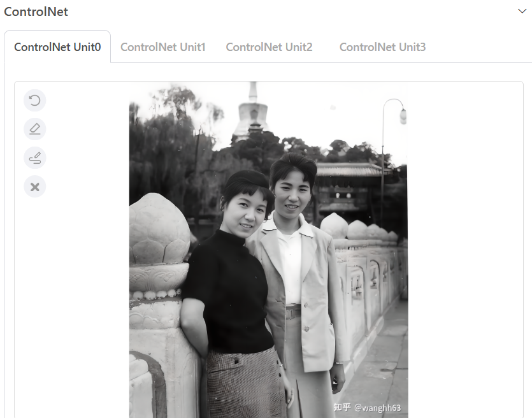Screen dimensions: 532x418
Task: Select the eraser tool icon
Action: 34,129
